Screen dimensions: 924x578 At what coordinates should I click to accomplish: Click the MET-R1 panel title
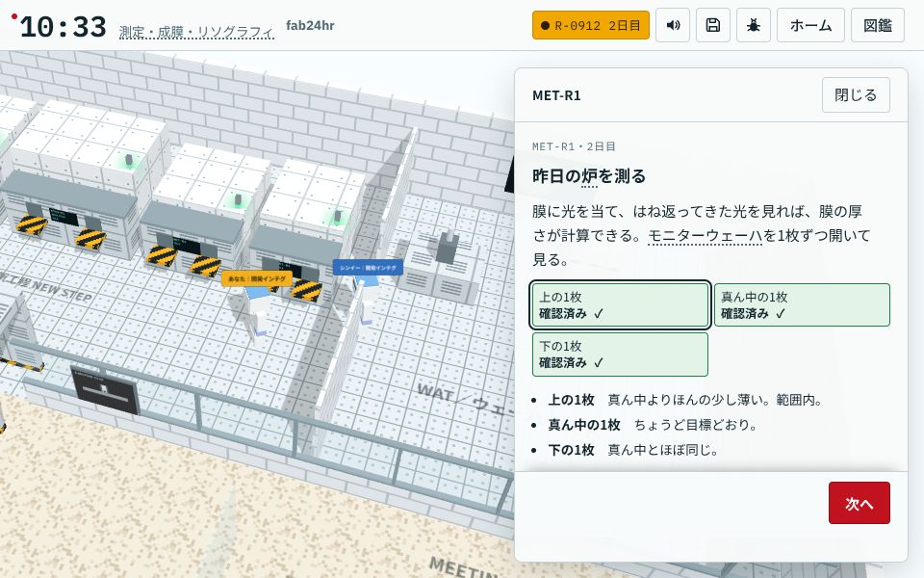(556, 95)
